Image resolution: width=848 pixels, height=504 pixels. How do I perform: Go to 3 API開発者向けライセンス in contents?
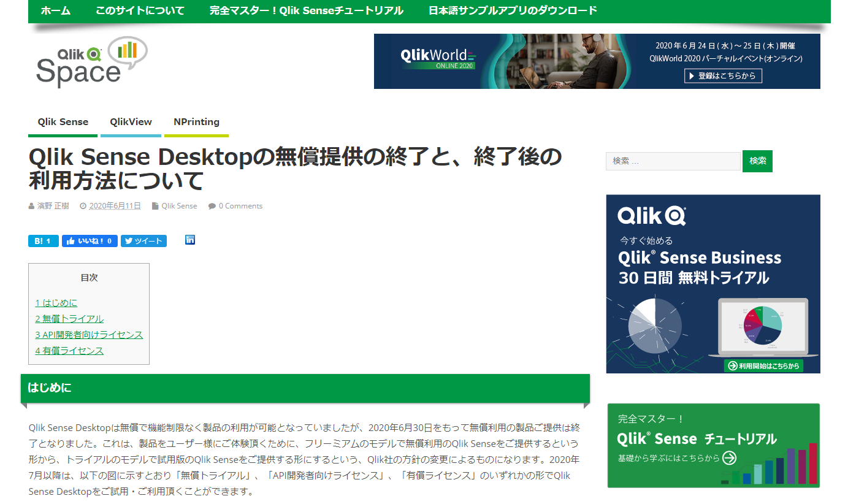(89, 335)
